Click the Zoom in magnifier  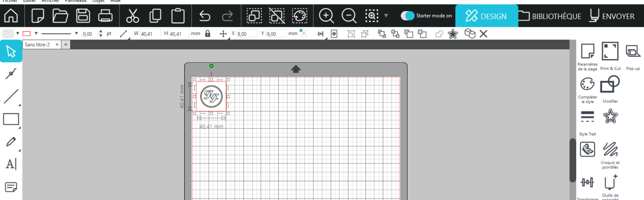326,16
